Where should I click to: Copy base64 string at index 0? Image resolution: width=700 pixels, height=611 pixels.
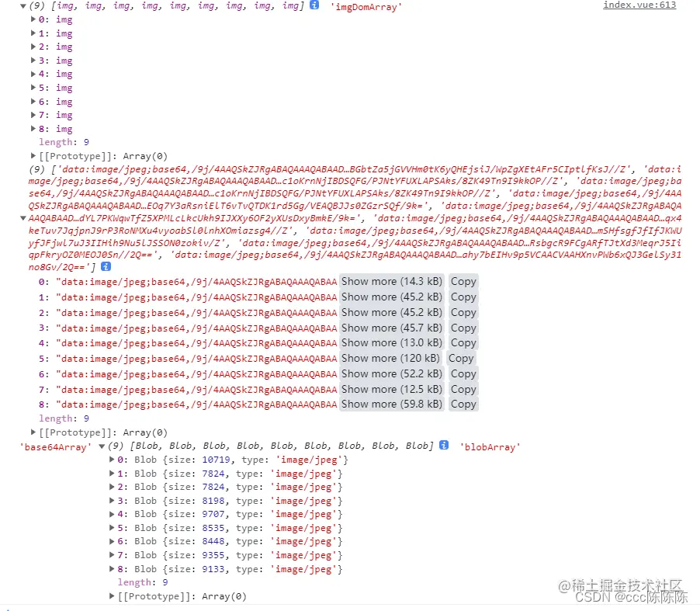tap(463, 281)
